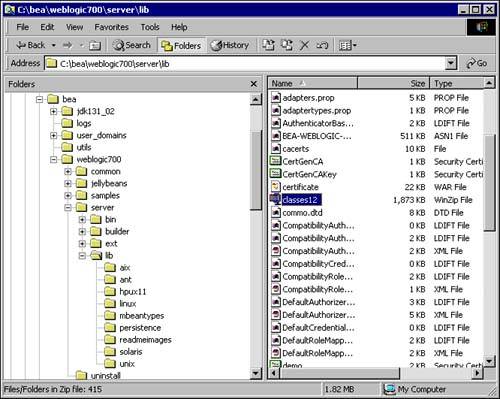500x399 pixels.
Task: Expand the jdk131_02 folder node
Action: pos(53,111)
